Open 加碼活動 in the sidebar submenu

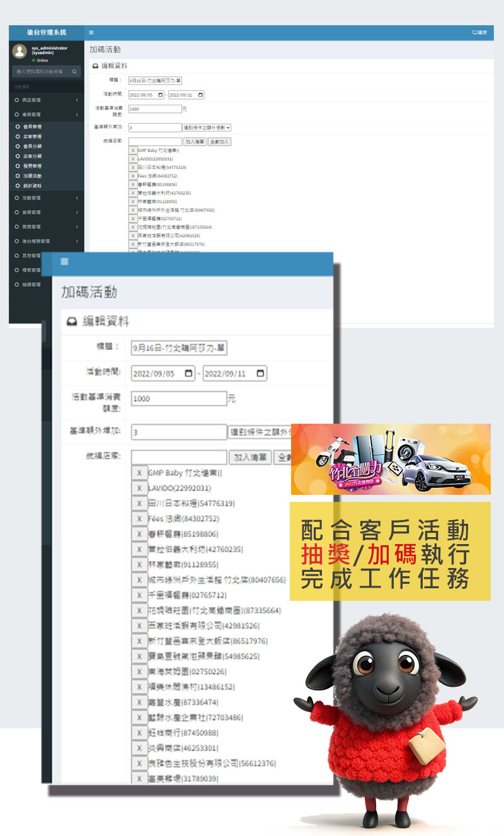[x=32, y=176]
